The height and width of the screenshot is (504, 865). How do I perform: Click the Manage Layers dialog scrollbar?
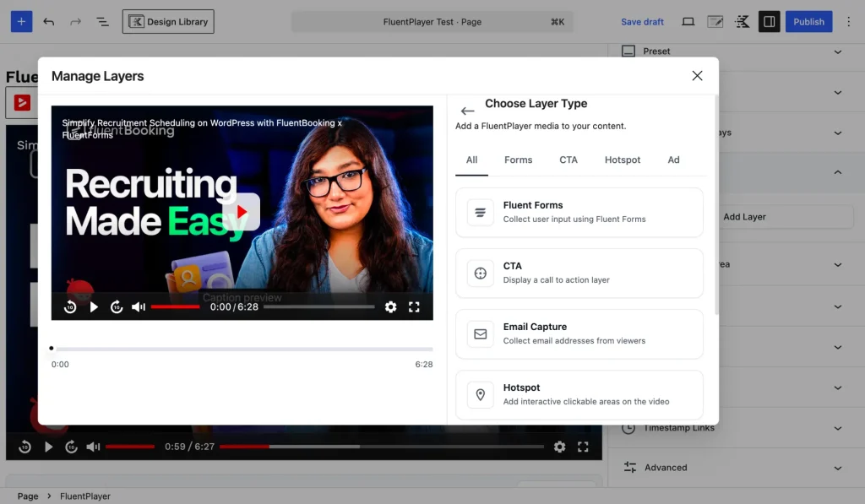click(716, 204)
